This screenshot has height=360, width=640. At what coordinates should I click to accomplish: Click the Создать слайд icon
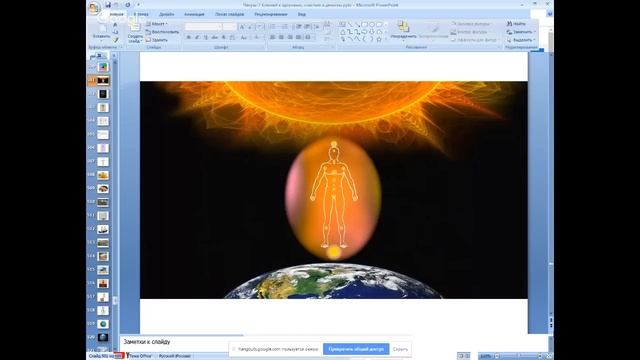[135, 27]
